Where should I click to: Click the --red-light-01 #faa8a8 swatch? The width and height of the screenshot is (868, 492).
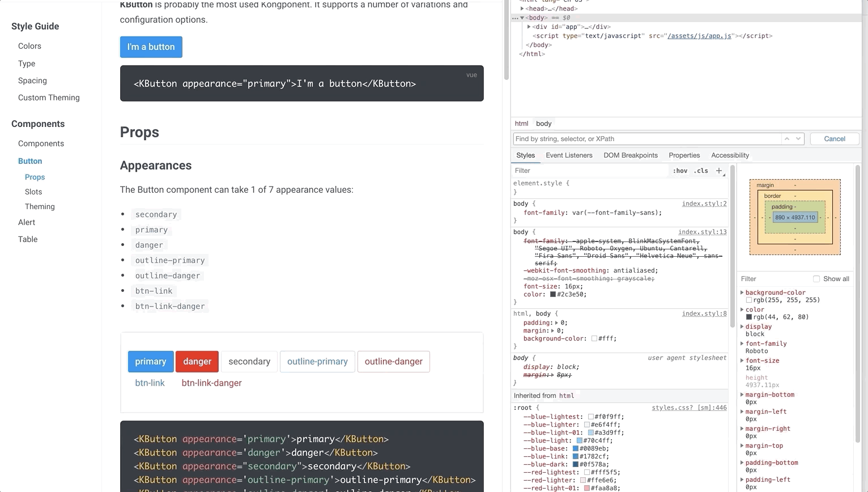pos(587,489)
